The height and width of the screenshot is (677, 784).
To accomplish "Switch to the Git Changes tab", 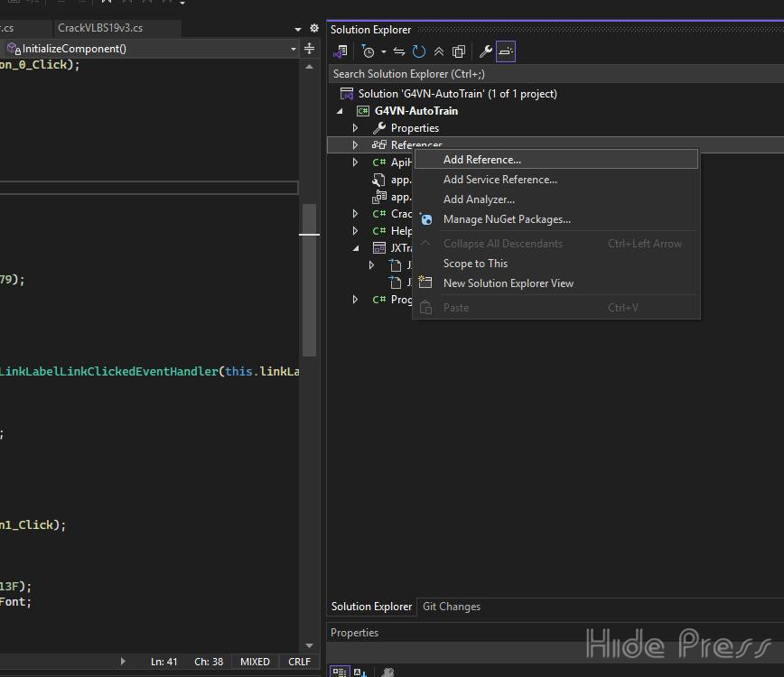I will pyautogui.click(x=451, y=607).
